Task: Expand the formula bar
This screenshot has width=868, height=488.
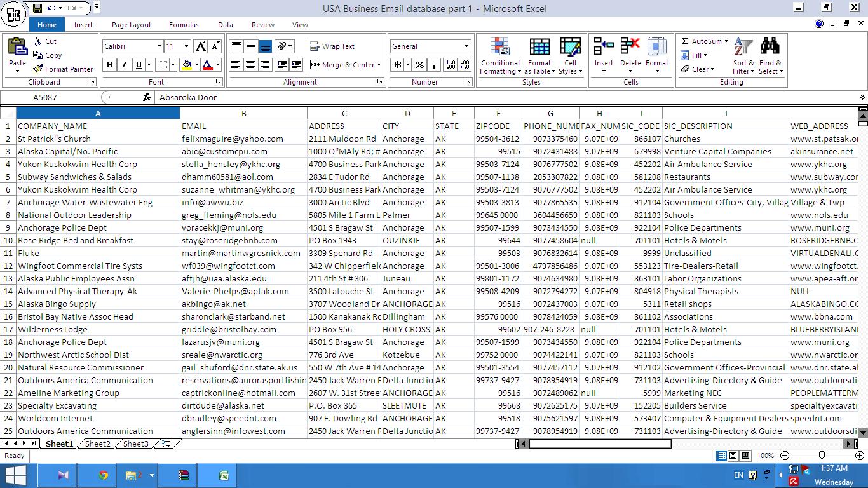Action: pos(862,97)
